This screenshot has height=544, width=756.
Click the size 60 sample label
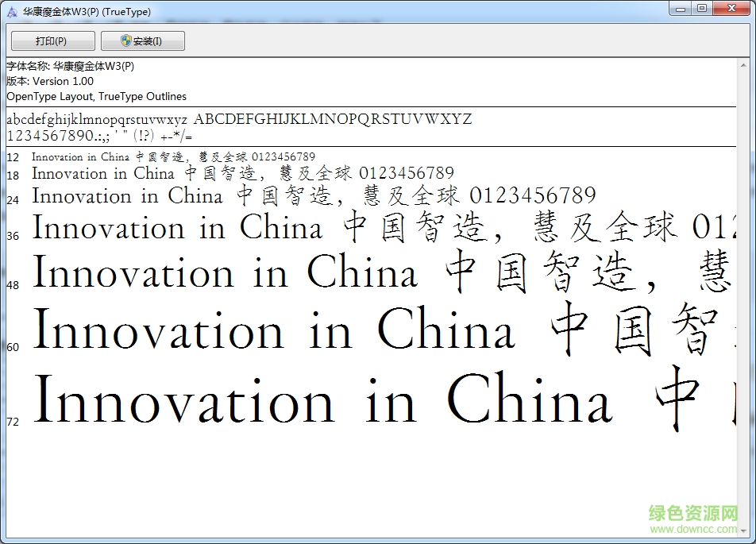point(13,347)
